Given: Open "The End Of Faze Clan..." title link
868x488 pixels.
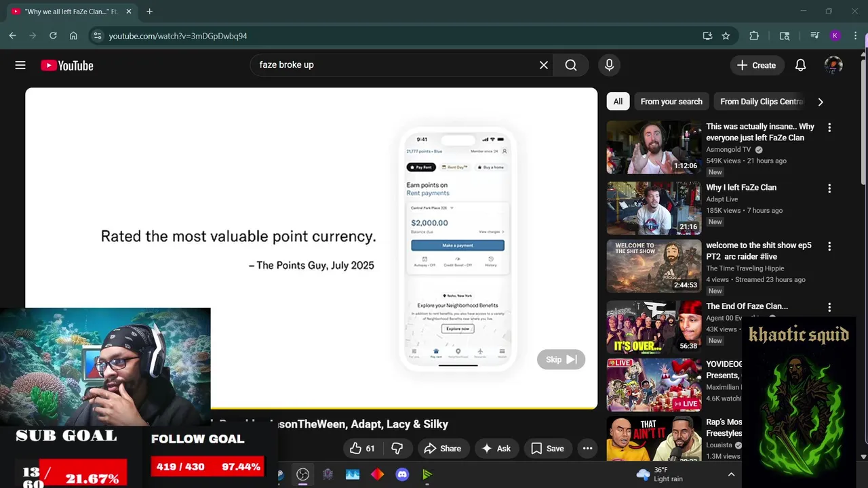Looking at the screenshot, I should 747,306.
